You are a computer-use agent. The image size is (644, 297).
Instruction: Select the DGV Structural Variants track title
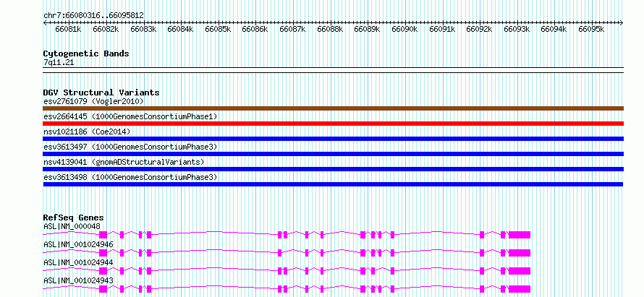101,92
